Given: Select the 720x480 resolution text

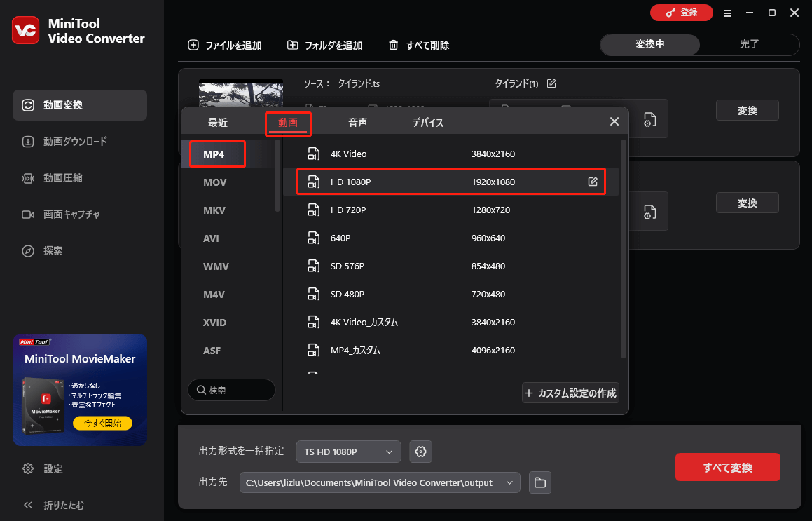Looking at the screenshot, I should click(488, 294).
